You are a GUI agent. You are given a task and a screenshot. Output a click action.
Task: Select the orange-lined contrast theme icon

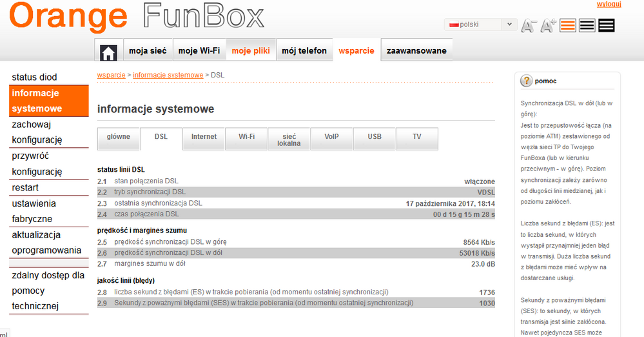click(568, 26)
